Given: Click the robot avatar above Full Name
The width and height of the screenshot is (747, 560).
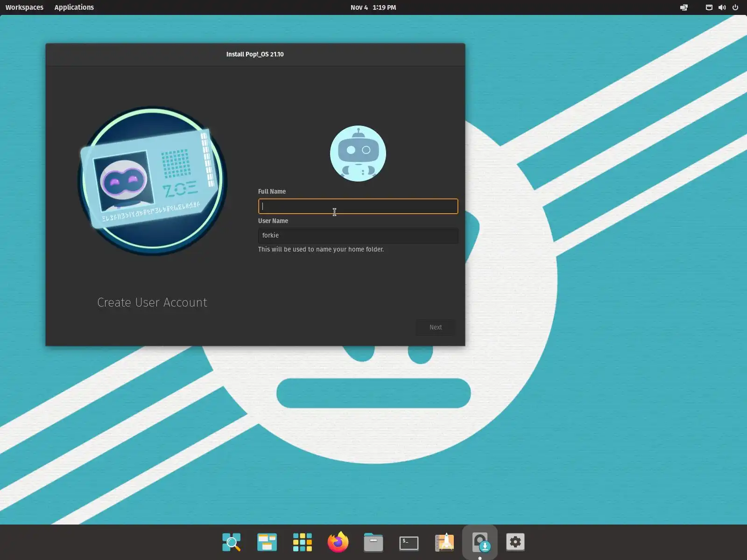Looking at the screenshot, I should coord(358,154).
